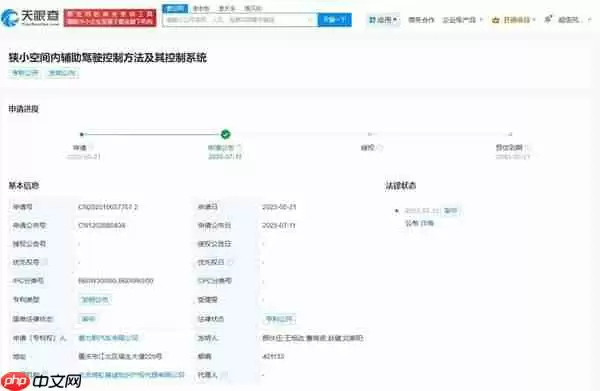The image size is (600, 391).
Task: Click the patent title 狭小空间内辅助驾驶控制方法及其控制系统
Action: 108,58
